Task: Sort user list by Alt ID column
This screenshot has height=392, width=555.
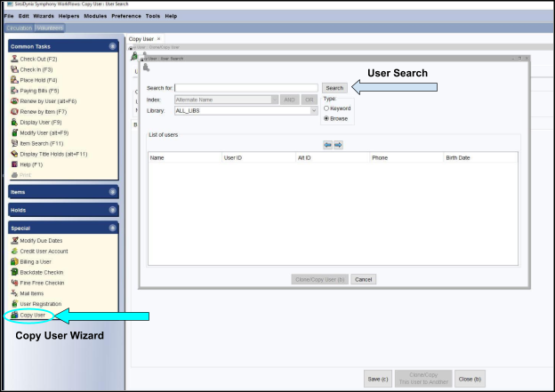Action: [333, 158]
